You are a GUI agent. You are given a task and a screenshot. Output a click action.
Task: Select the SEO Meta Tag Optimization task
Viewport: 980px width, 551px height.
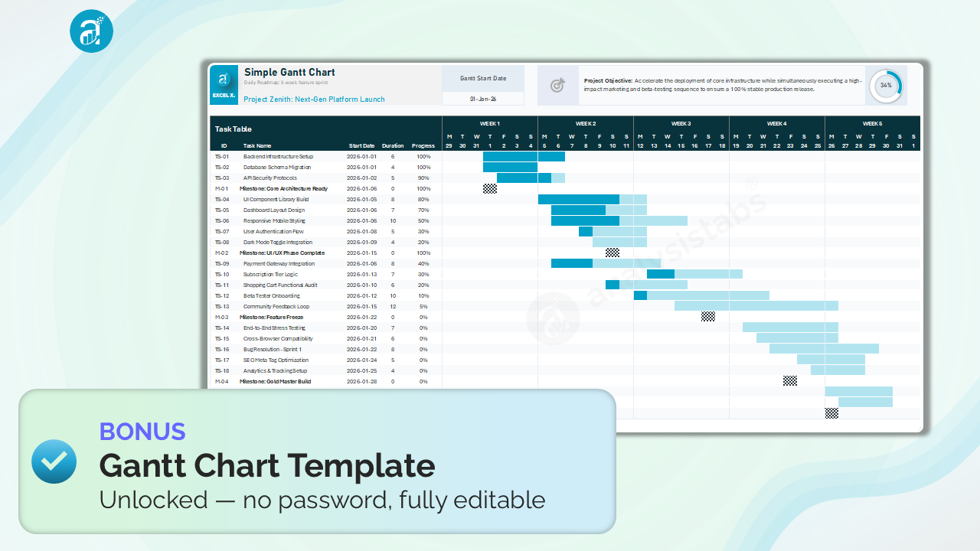(x=276, y=360)
